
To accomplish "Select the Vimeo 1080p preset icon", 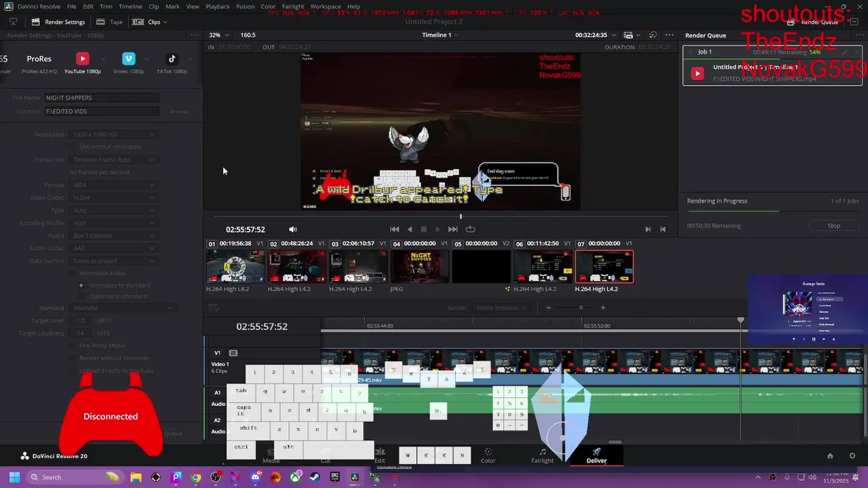I will [129, 59].
